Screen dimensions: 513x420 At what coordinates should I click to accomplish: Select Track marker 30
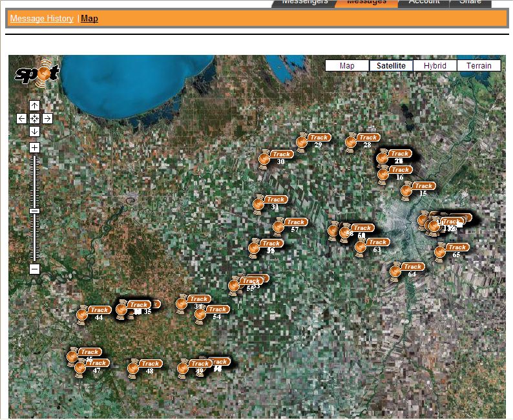(x=276, y=159)
